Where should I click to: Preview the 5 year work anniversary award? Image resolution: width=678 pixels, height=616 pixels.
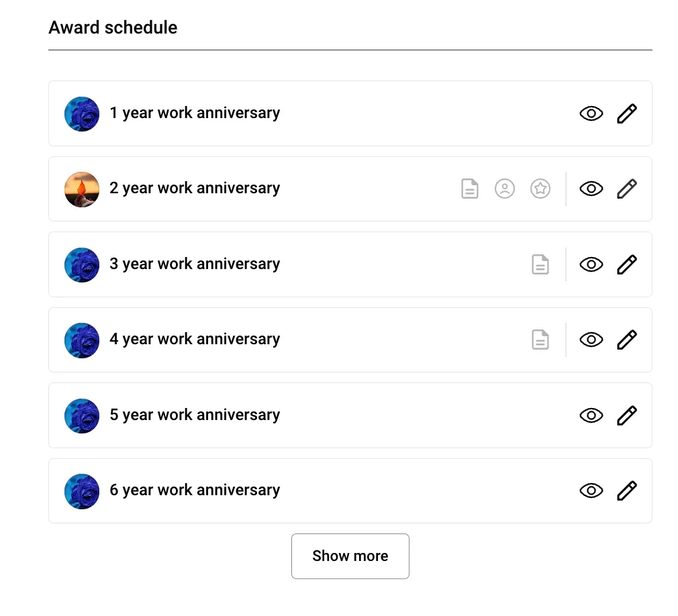[x=591, y=415]
